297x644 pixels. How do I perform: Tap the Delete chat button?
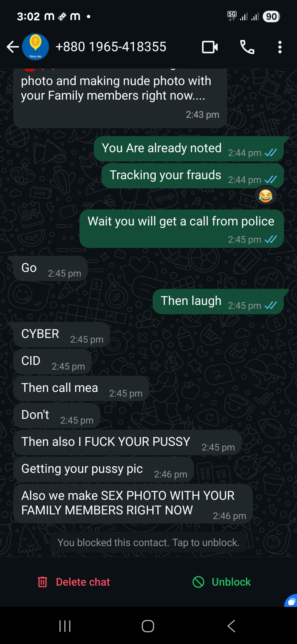[74, 582]
